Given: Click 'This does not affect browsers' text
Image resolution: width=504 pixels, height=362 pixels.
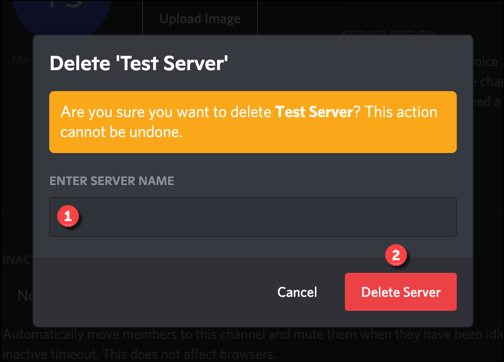Looking at the screenshot, I should [x=189, y=354].
